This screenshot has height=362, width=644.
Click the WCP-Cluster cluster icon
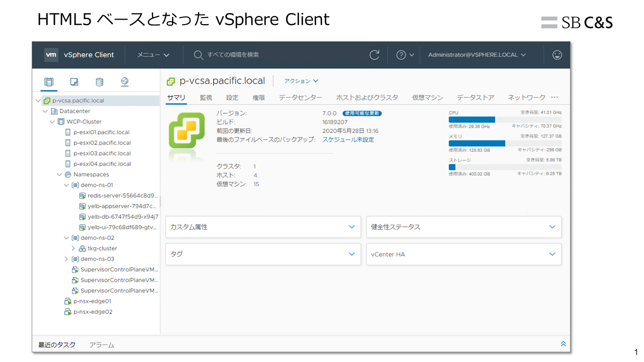[61, 122]
